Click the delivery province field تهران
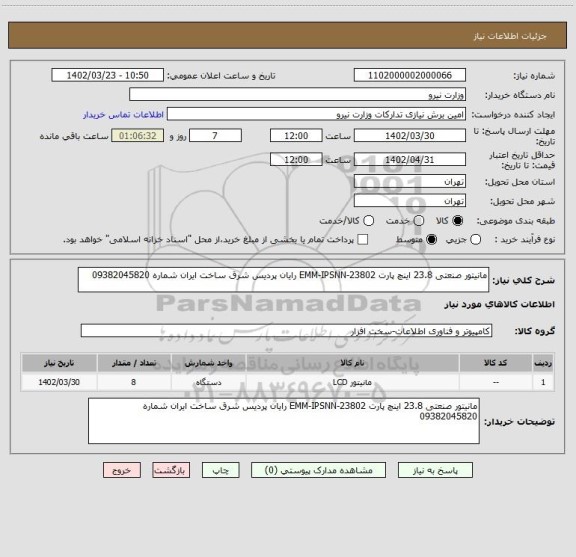The image size is (576, 557). (410, 182)
